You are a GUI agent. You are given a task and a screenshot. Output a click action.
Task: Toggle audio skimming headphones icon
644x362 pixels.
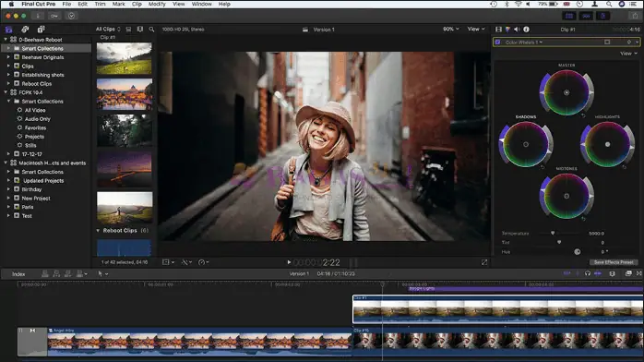(x=588, y=273)
